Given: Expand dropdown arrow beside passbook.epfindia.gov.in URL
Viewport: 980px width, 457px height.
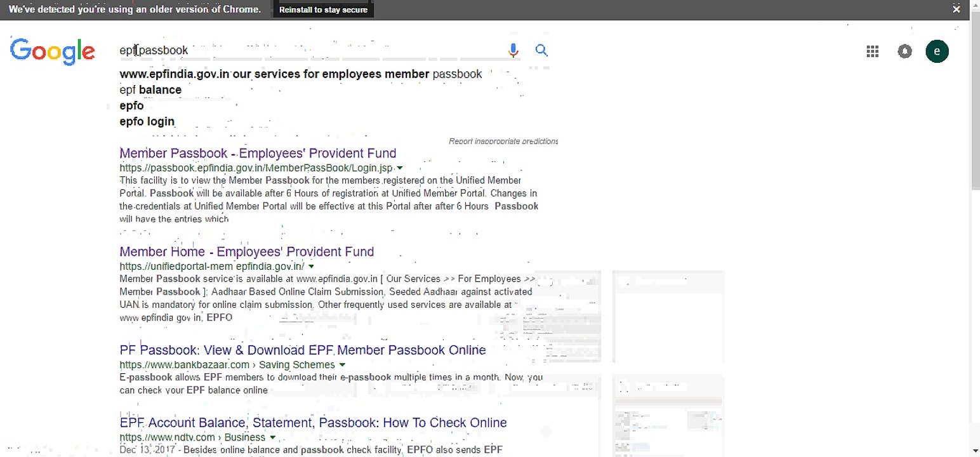Looking at the screenshot, I should click(399, 168).
